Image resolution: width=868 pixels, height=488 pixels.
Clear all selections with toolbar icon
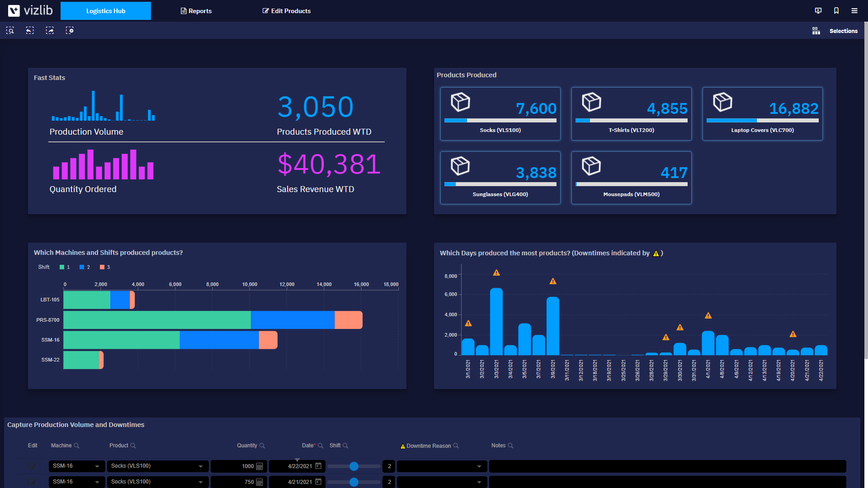click(x=70, y=30)
